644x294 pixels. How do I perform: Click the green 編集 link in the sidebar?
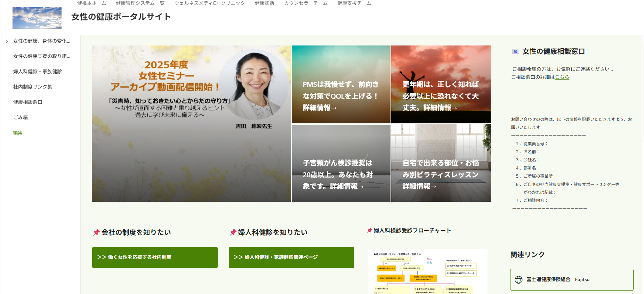pyautogui.click(x=18, y=133)
